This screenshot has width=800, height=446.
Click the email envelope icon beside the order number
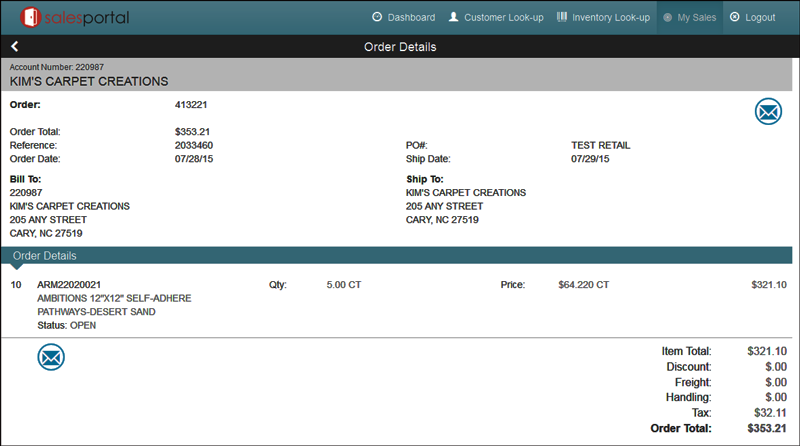(x=767, y=112)
